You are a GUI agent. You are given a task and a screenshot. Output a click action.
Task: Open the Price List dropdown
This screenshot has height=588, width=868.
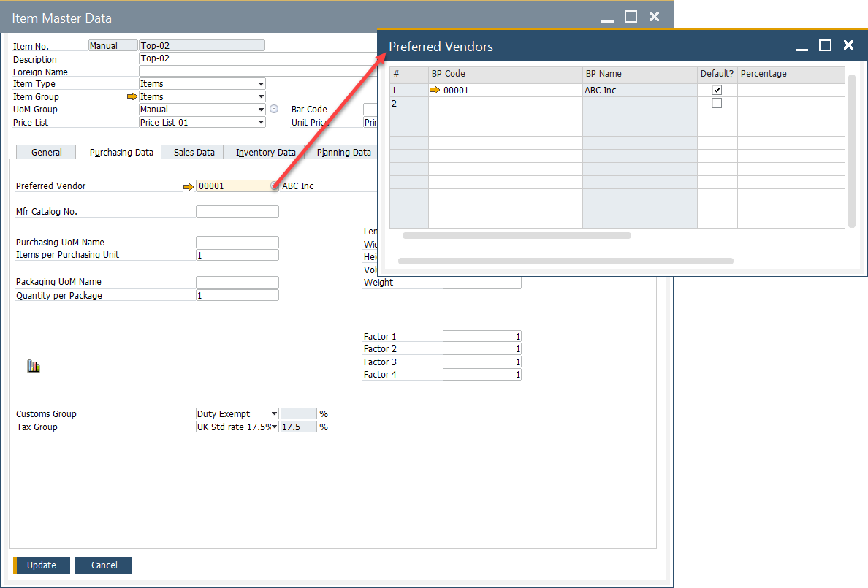click(x=261, y=123)
